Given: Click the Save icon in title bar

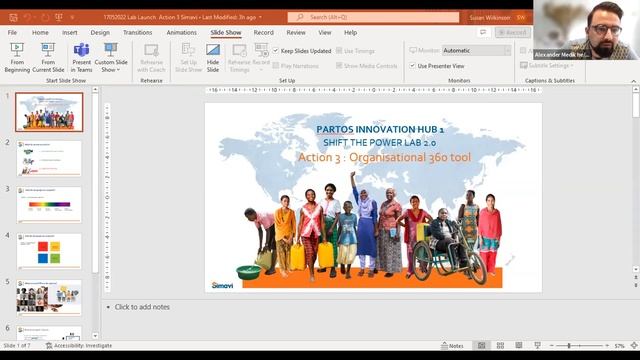Looking at the screenshot, I should point(13,17).
